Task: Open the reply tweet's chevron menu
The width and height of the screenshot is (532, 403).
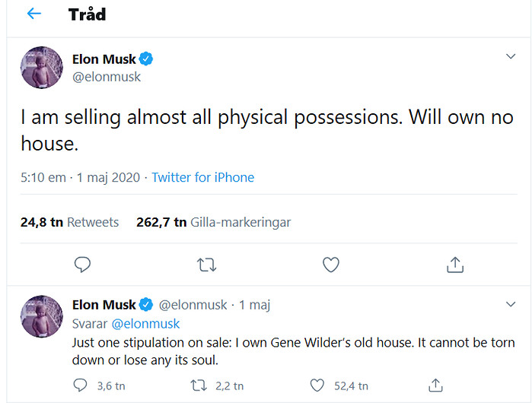Action: (x=511, y=304)
